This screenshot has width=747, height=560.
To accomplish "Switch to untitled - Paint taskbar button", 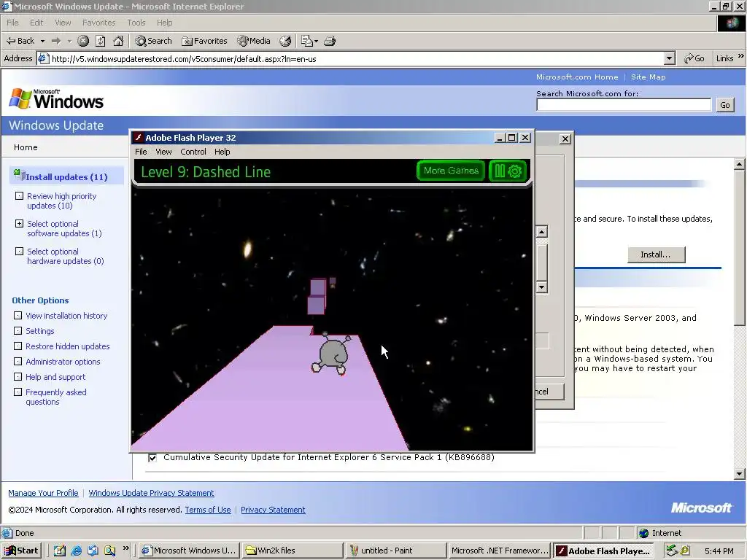I will coord(395,551).
